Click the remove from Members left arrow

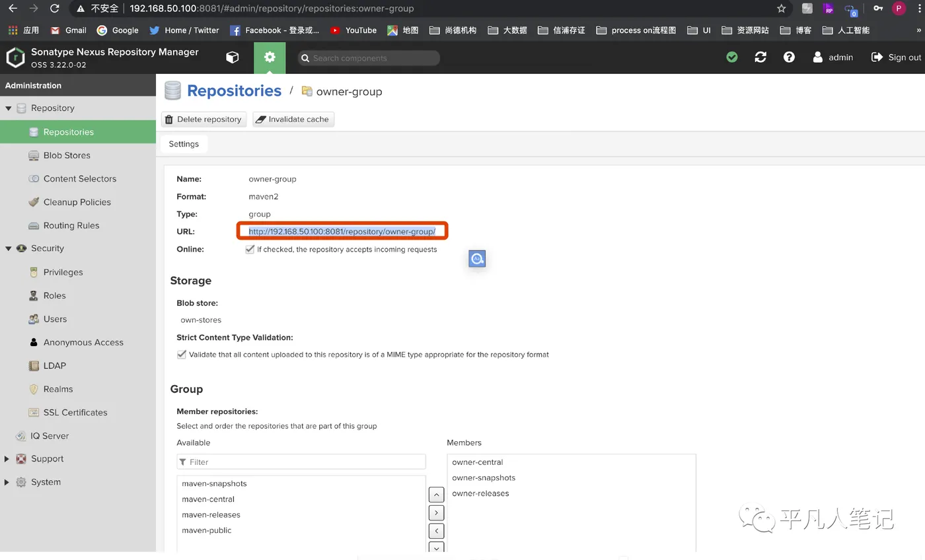[x=436, y=530]
